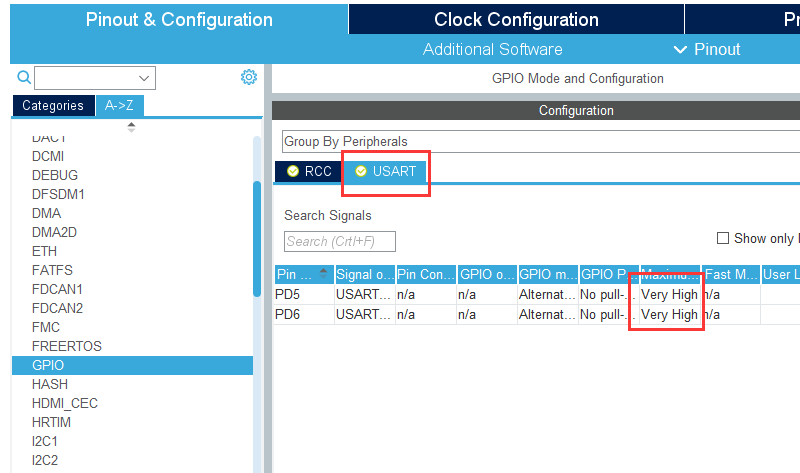Collapse the category list arrow handle
This screenshot has width=800, height=473.
131,127
